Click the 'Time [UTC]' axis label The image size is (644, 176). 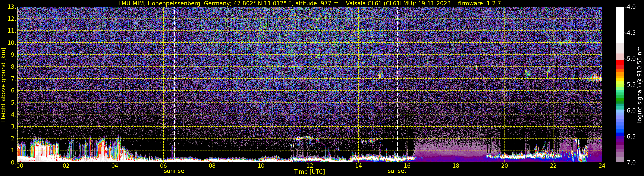pos(310,172)
